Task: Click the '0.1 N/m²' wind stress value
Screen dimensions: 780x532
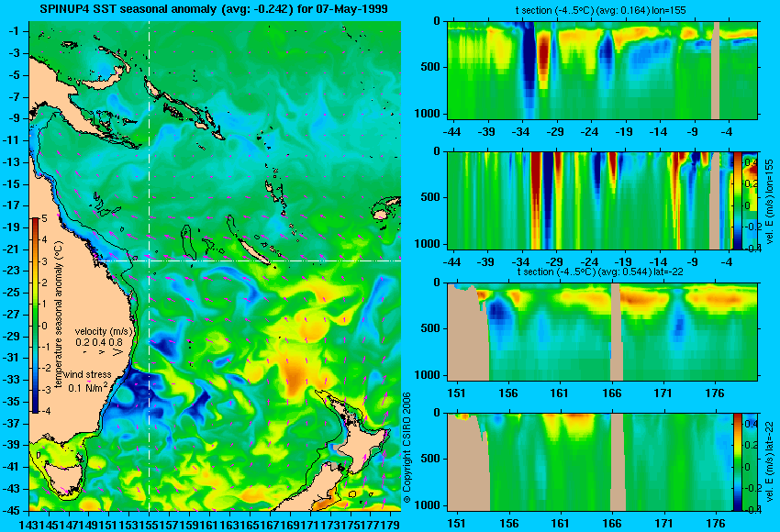Action: 87,387
